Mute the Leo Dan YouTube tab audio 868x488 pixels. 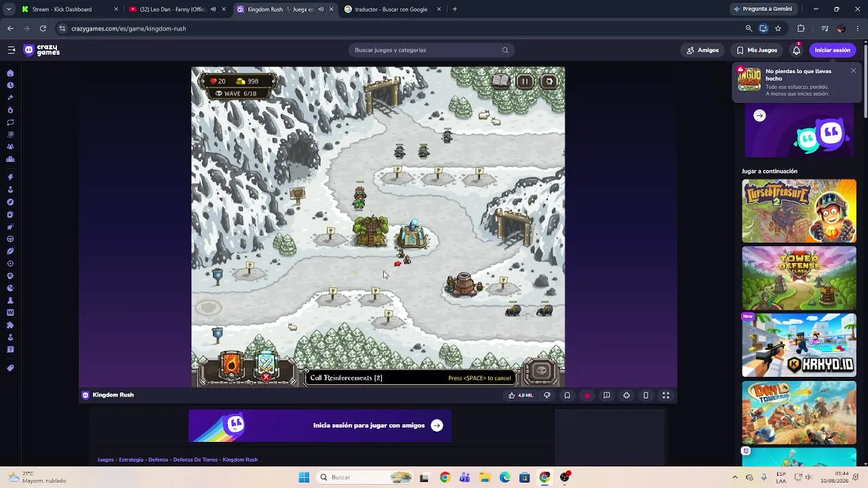pos(213,9)
